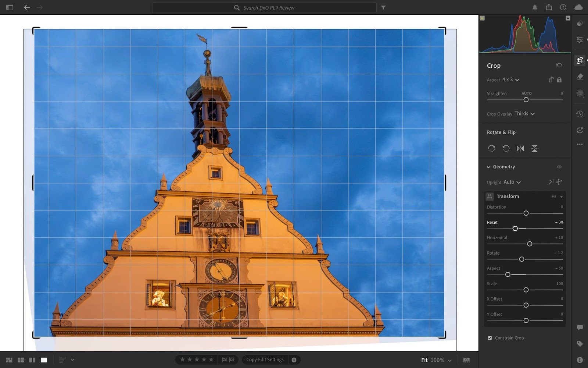The image size is (588, 368).
Task: Flip the image vertically
Action: click(x=534, y=148)
